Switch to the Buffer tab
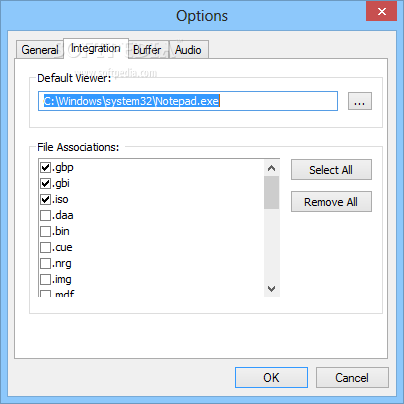This screenshot has height=404, width=404. point(147,50)
